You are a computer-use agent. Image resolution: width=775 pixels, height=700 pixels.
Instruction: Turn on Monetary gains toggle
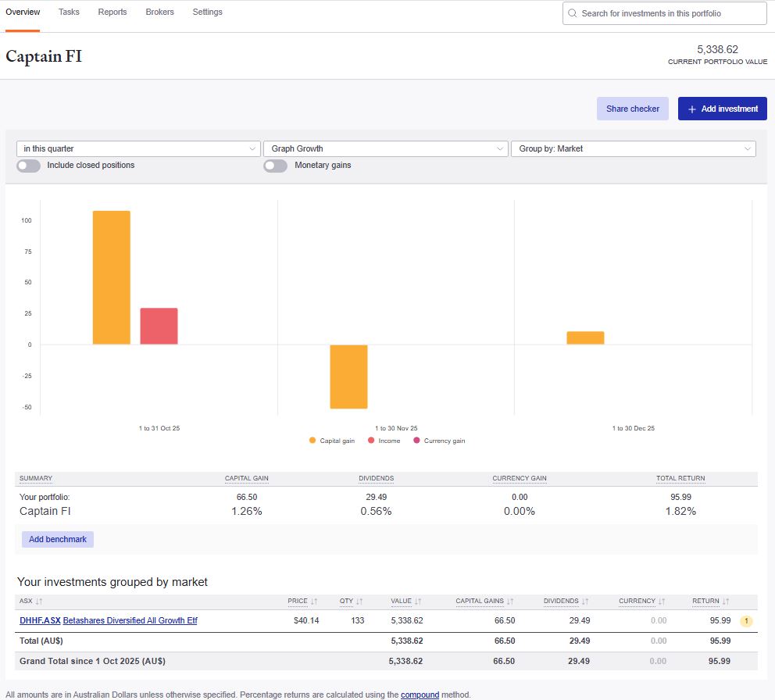pyautogui.click(x=275, y=166)
